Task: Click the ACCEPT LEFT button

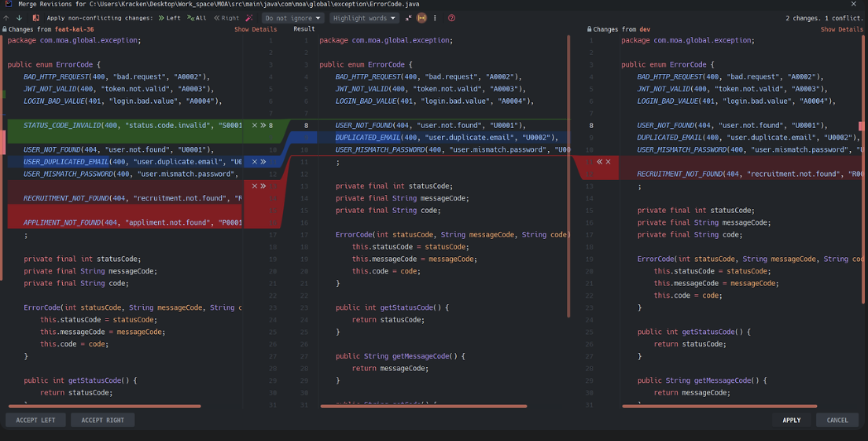Action: tap(35, 420)
